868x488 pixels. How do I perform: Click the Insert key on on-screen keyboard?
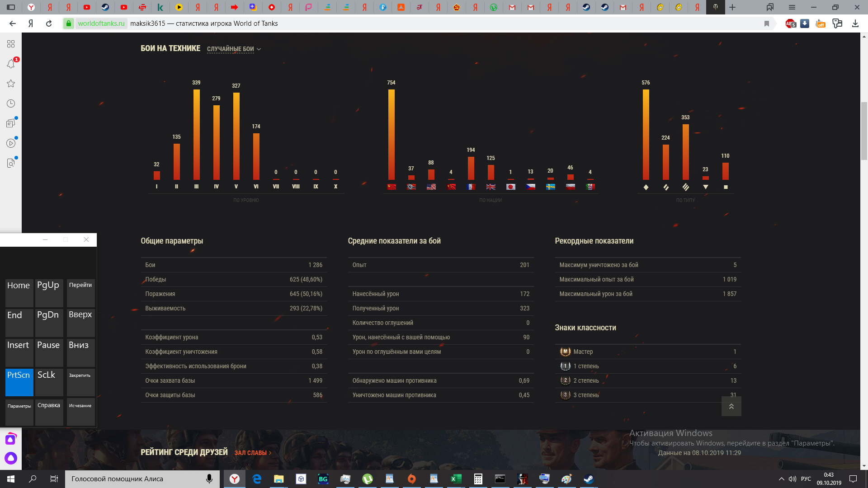click(19, 352)
